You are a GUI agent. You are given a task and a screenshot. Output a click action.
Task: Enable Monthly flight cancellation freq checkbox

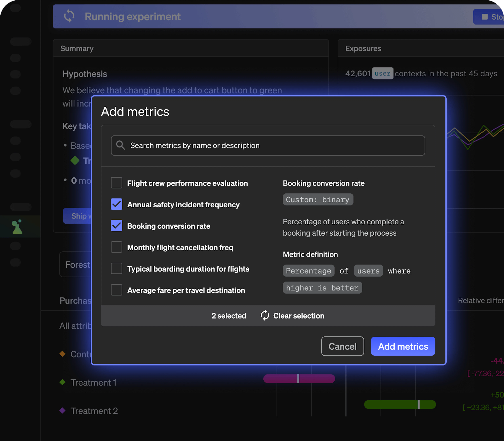116,247
